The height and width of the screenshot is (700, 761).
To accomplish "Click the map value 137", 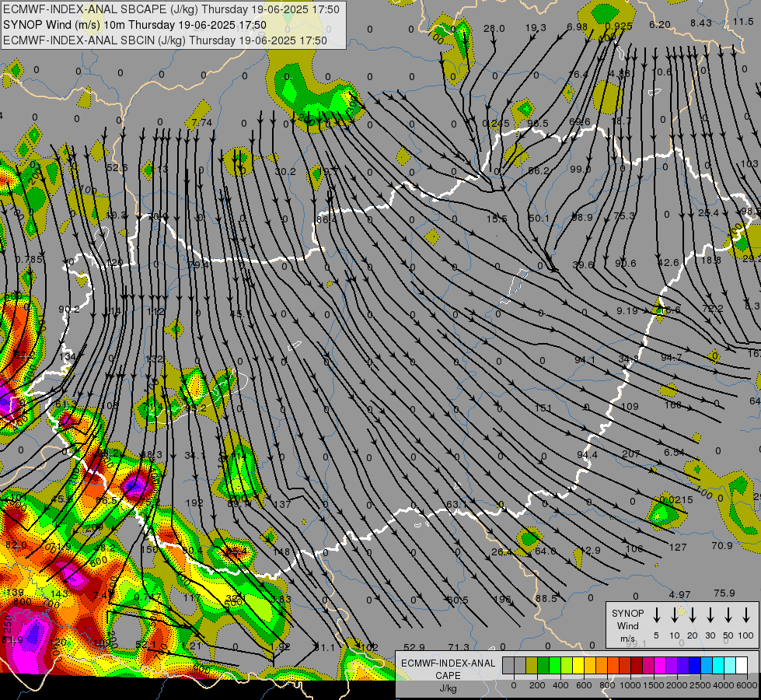I will [282, 504].
